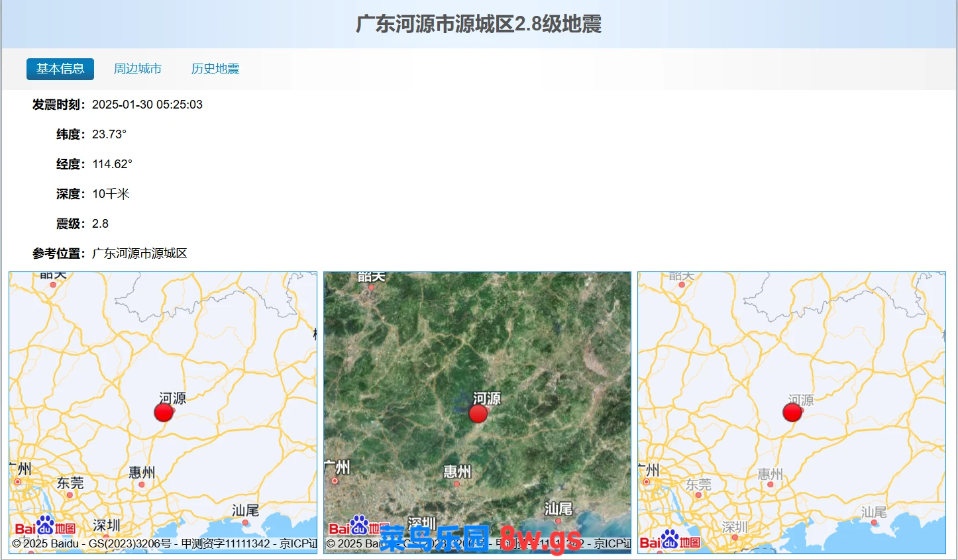Viewport: 958px width, 560px height.
Task: Click the 河源 label on the left map
Action: 173,398
